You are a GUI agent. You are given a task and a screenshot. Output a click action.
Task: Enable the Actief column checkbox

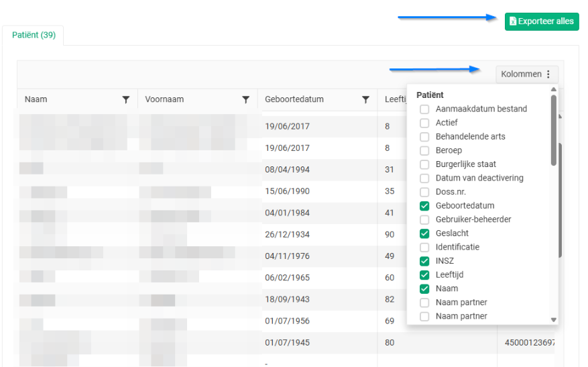click(424, 123)
